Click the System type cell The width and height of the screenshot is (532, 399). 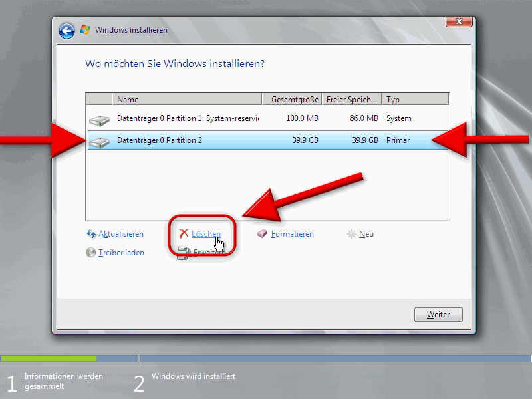(x=398, y=118)
